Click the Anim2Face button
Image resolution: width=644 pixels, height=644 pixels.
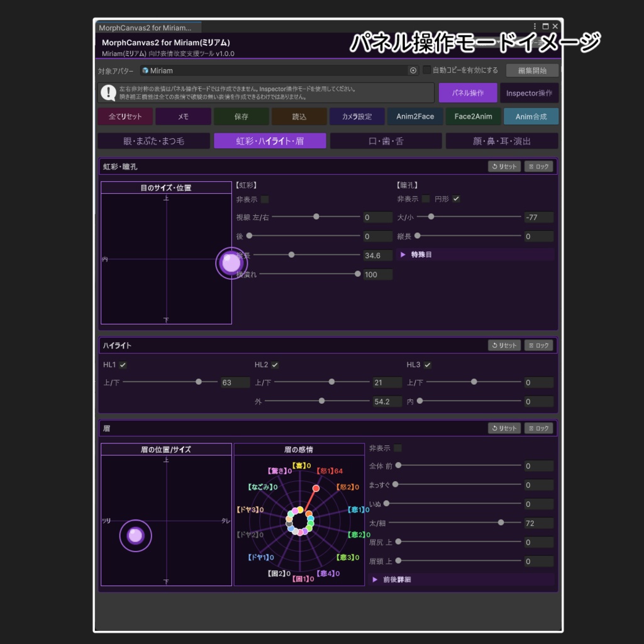point(415,116)
